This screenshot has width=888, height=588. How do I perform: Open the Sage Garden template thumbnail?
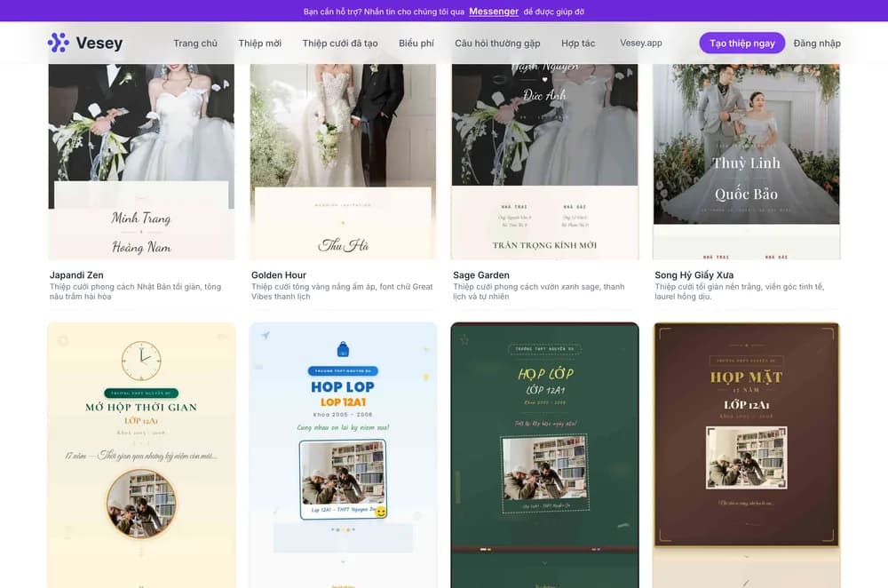click(545, 162)
